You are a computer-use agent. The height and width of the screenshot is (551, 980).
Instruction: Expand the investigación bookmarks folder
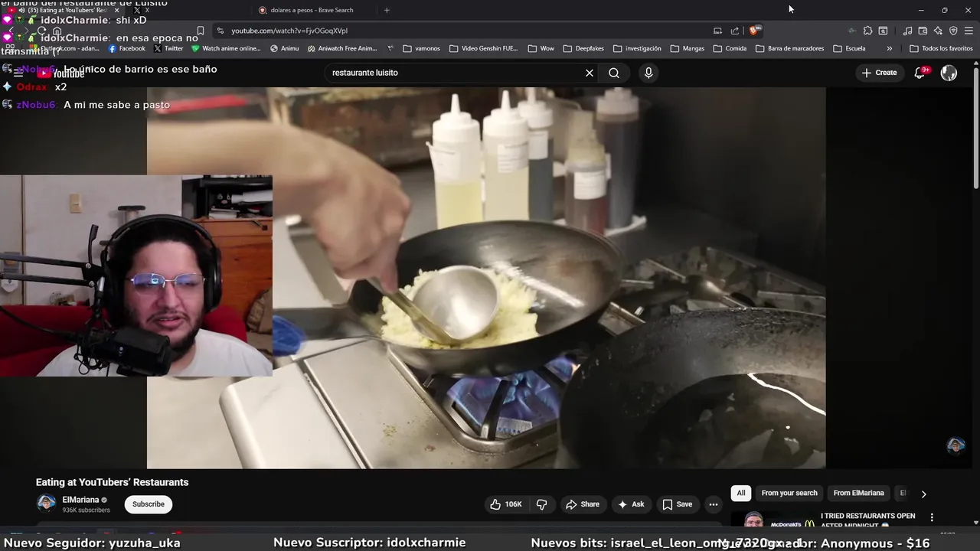pyautogui.click(x=637, y=48)
